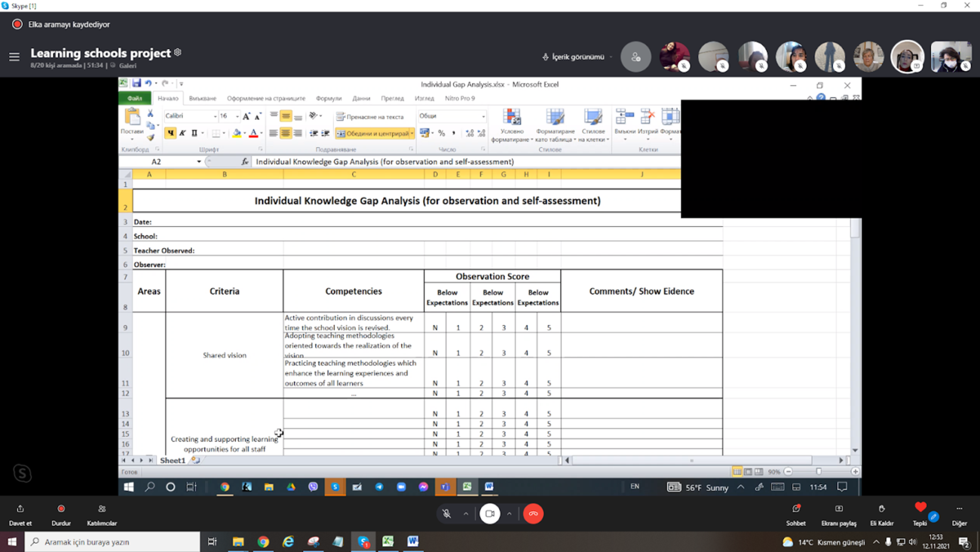Expand camera options chevron
Screen dimensions: 980x552
[509, 513]
